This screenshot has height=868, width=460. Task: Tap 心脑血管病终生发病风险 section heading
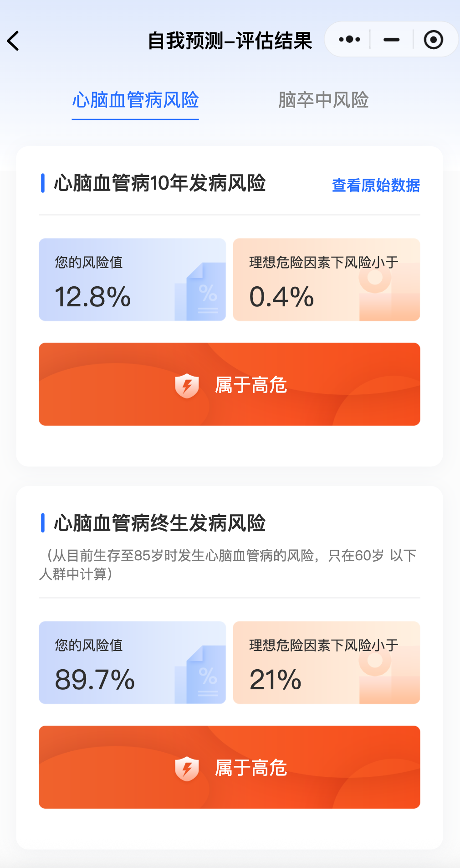point(159,523)
